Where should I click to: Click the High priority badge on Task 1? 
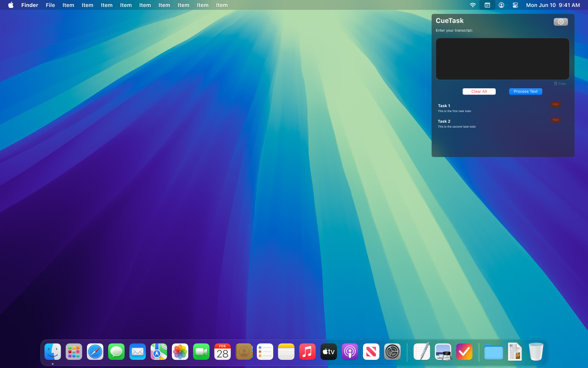555,104
